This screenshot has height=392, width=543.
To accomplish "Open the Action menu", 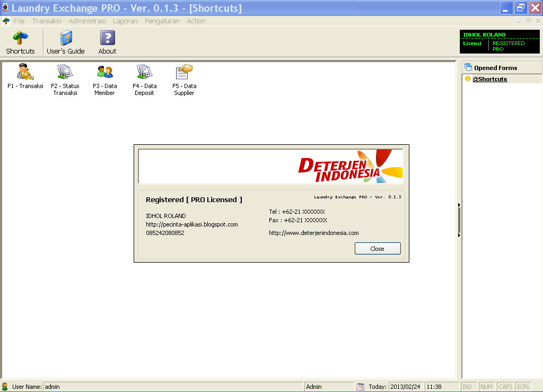I will pyautogui.click(x=196, y=21).
